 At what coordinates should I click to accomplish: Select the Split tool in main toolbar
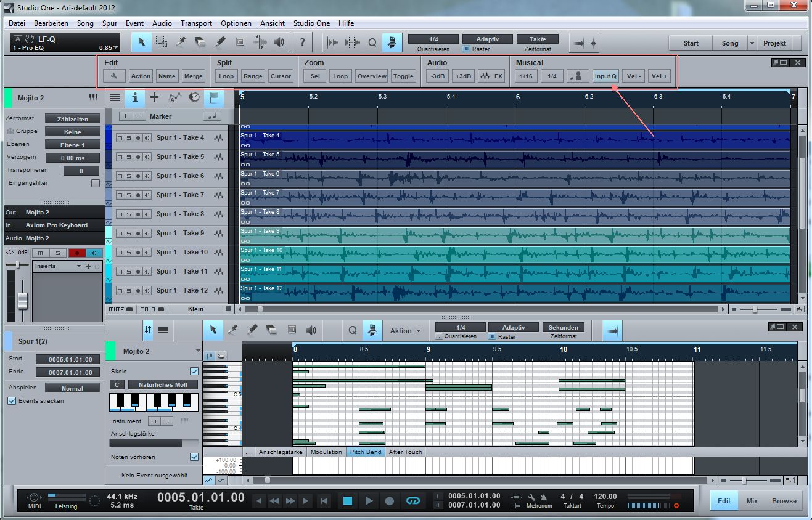coord(181,42)
